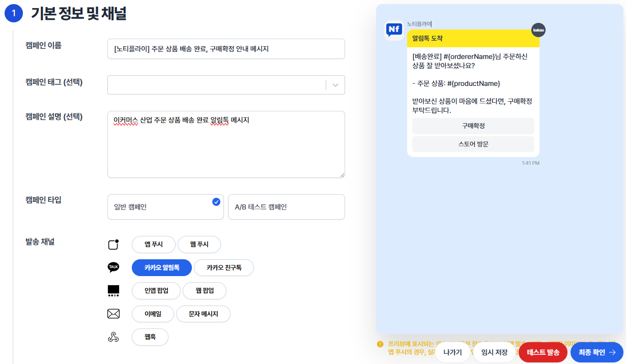
Task: Click the campaign name input field
Action: (x=225, y=49)
